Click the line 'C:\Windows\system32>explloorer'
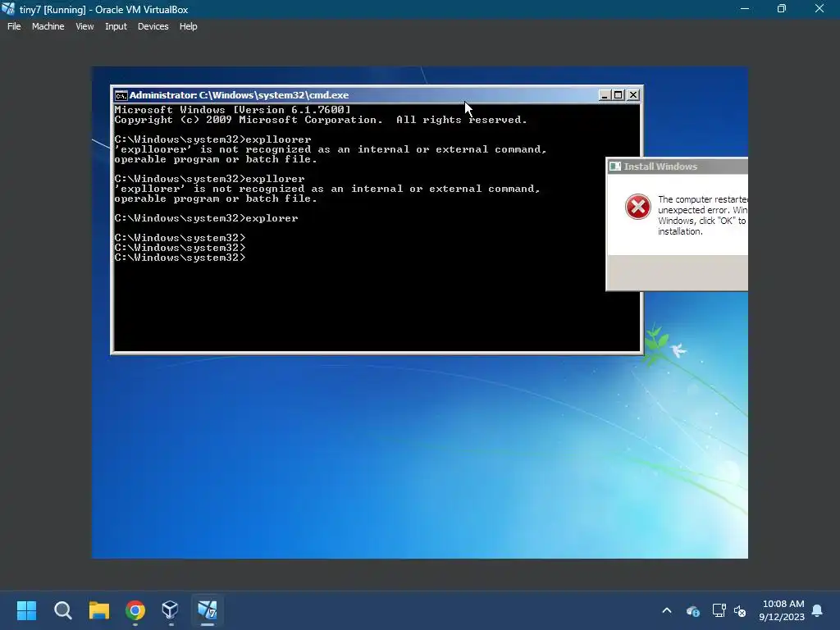 [x=212, y=139]
